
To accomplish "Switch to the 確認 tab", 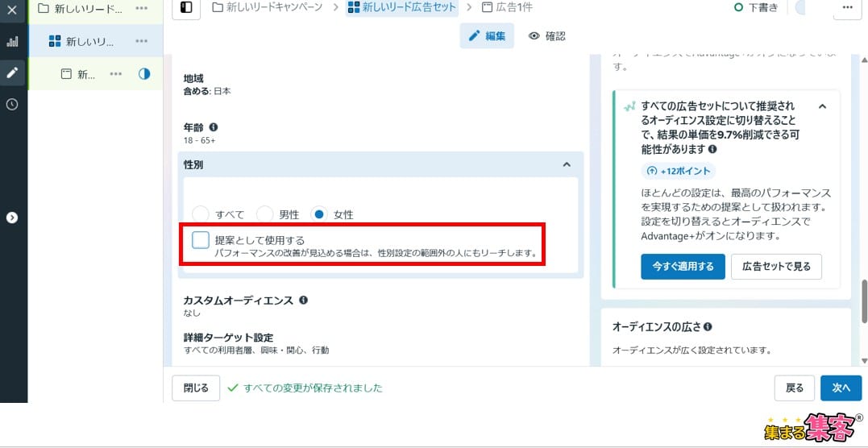I will (547, 36).
